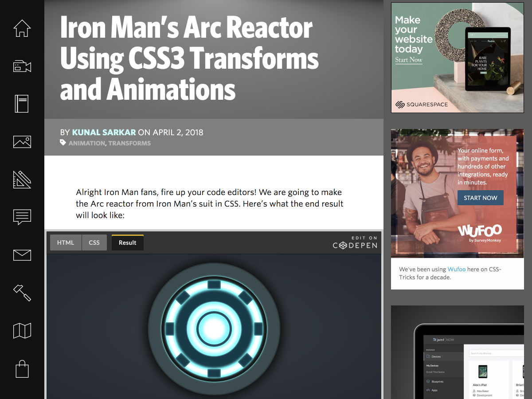Screen dimensions: 532x399
Task: Click the Wufoo text link
Action: coord(457,269)
